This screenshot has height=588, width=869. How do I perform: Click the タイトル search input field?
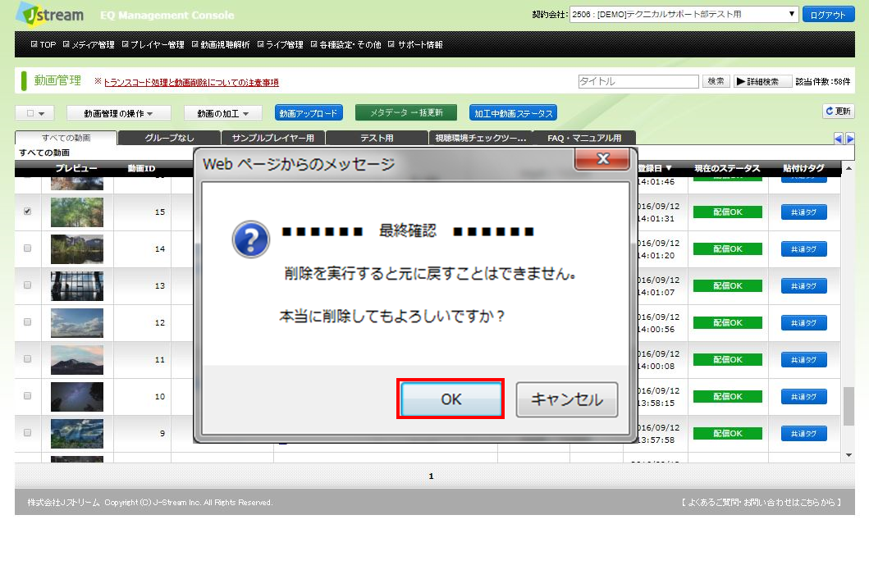pyautogui.click(x=638, y=81)
